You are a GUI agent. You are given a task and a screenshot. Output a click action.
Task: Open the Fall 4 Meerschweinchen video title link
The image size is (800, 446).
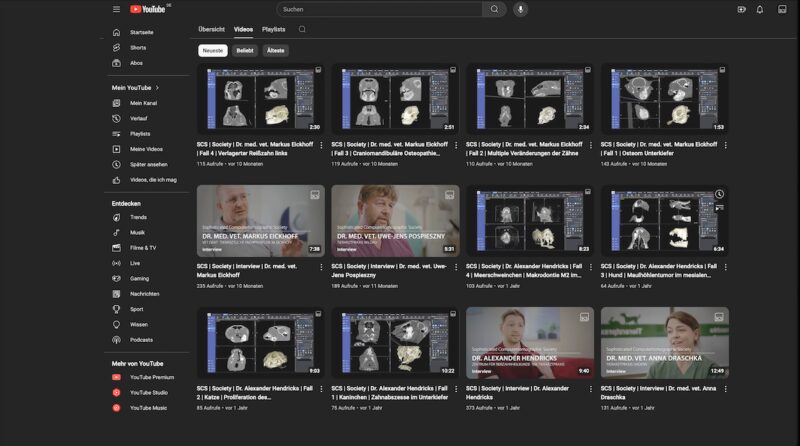[523, 271]
